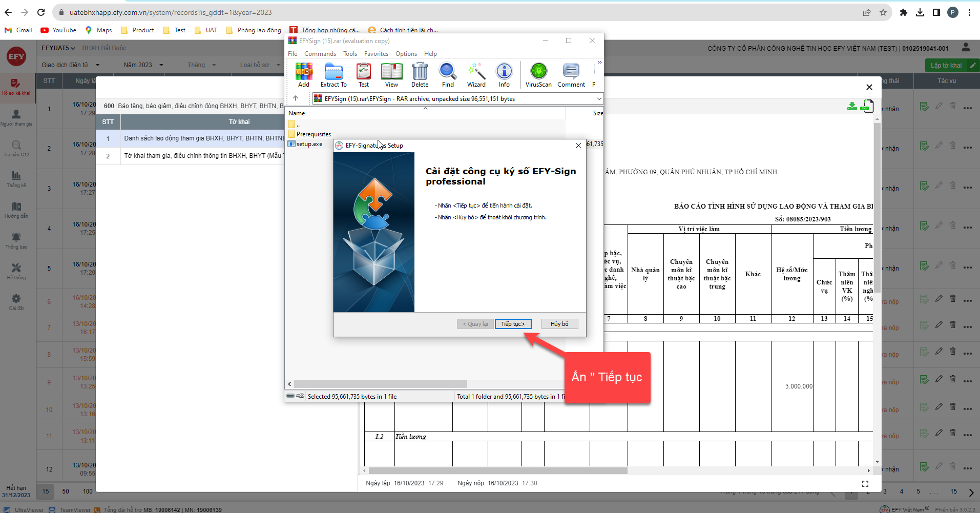Viewport: 980px width, 513px height.
Task: Click the Add icon in WinRAR toolbar
Action: pyautogui.click(x=304, y=75)
